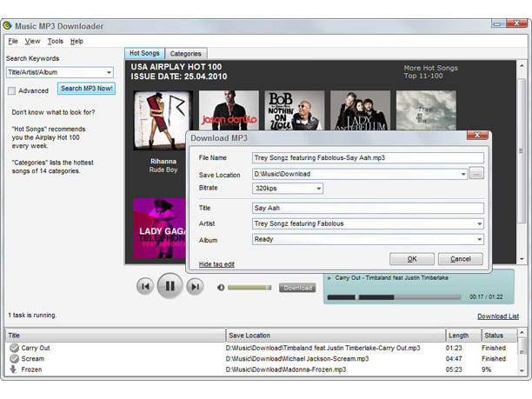Open the Save Location dropdown
This screenshot has height=399, width=532.
click(463, 174)
